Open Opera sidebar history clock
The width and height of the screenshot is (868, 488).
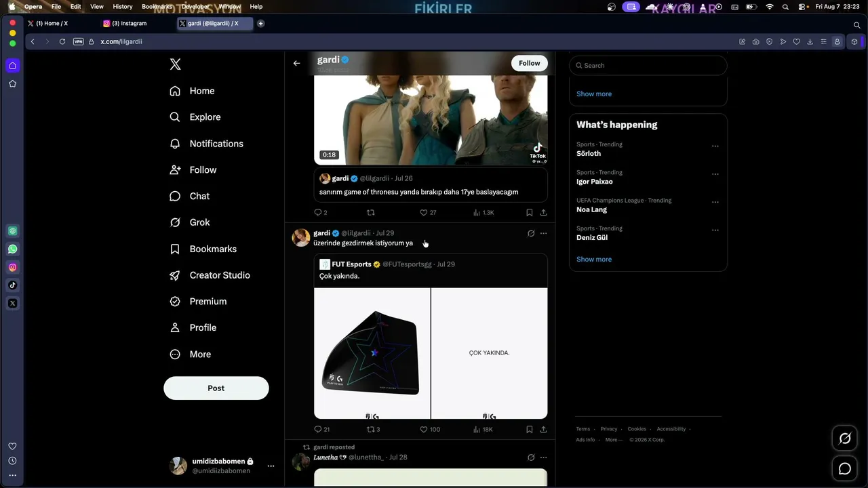(12, 461)
